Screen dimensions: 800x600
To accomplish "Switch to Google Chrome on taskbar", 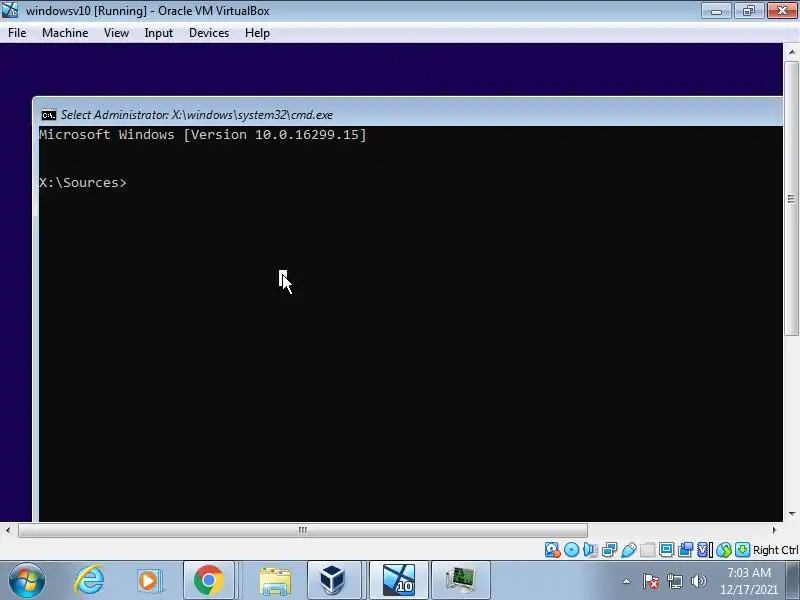I will [x=209, y=581].
